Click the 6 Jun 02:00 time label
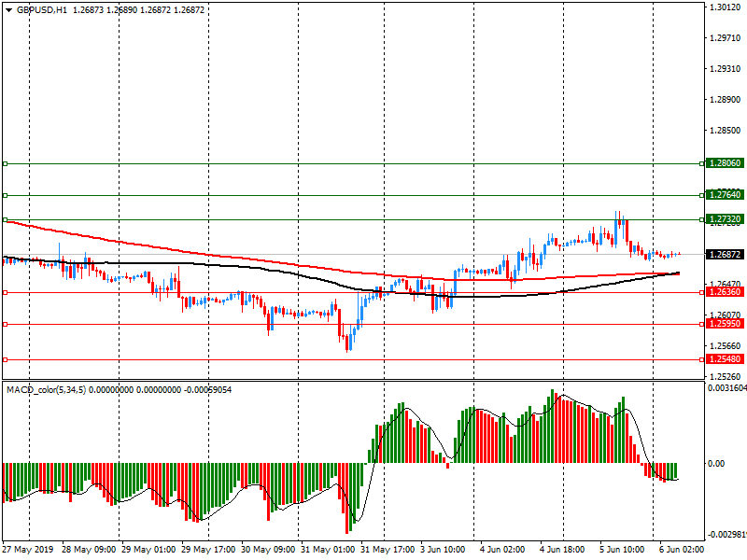The image size is (747, 560). [682, 550]
